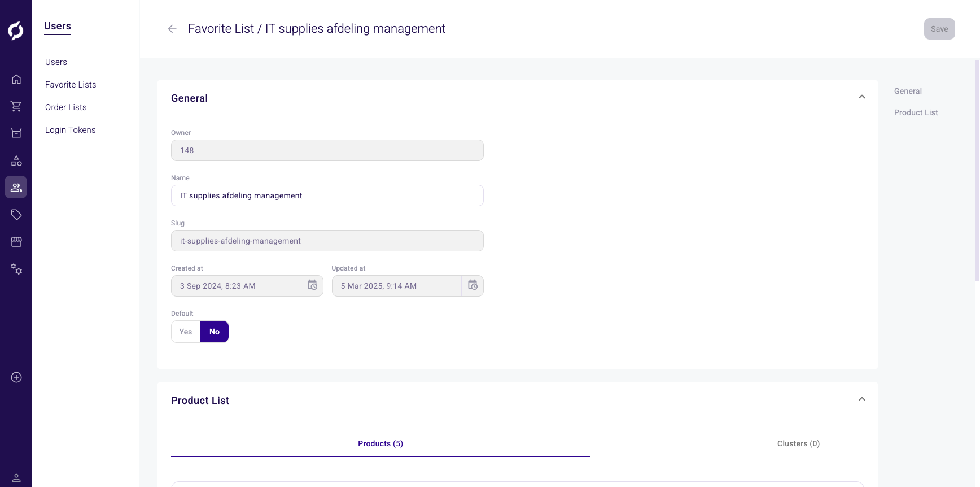Switch to the Clusters (0) tab

point(798,443)
